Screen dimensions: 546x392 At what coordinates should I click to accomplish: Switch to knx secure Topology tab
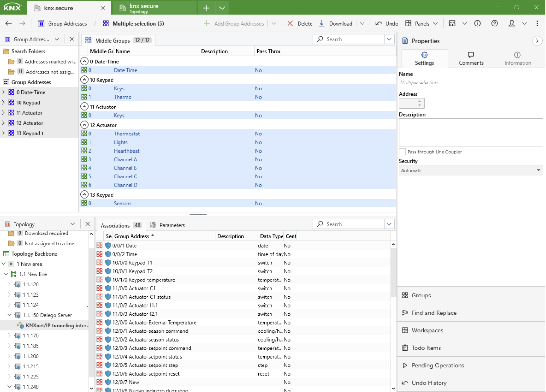click(154, 8)
